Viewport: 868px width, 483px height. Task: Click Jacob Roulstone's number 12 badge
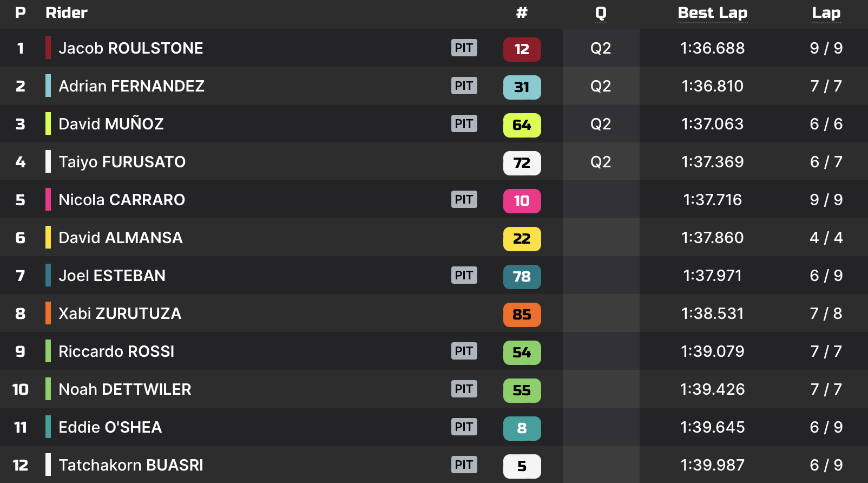522,49
